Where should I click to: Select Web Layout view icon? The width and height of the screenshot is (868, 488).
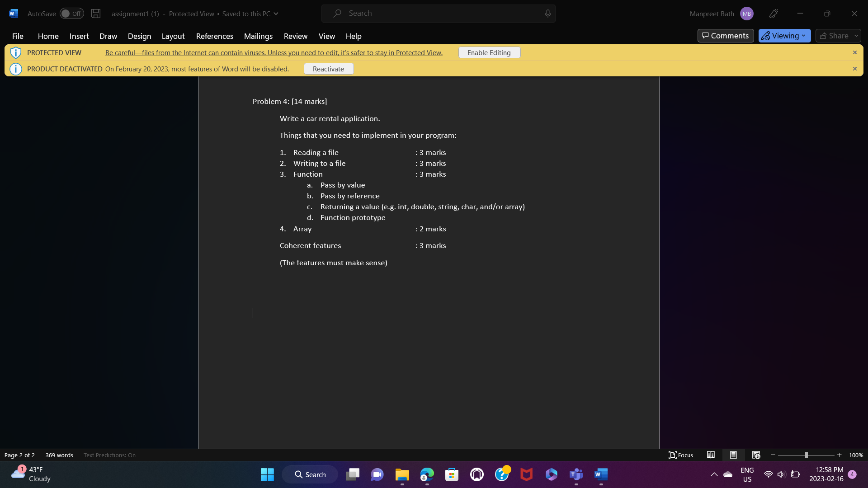[x=756, y=455]
